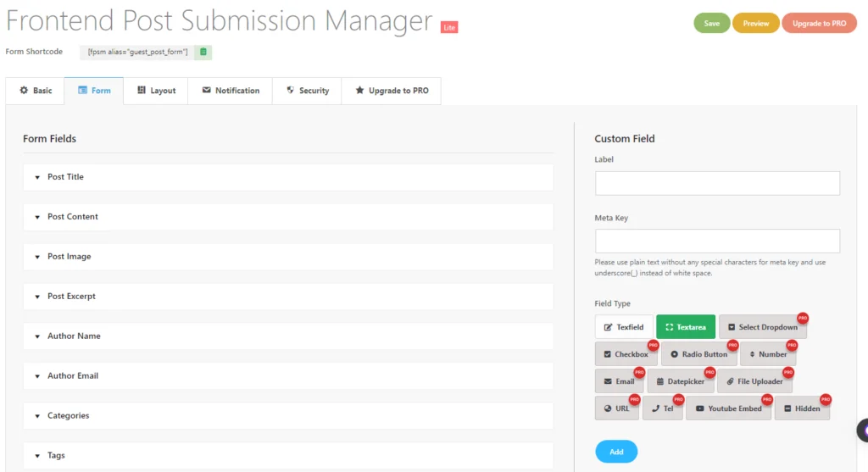Click the Meta Key input field
The height and width of the screenshot is (472, 868).
(x=717, y=241)
